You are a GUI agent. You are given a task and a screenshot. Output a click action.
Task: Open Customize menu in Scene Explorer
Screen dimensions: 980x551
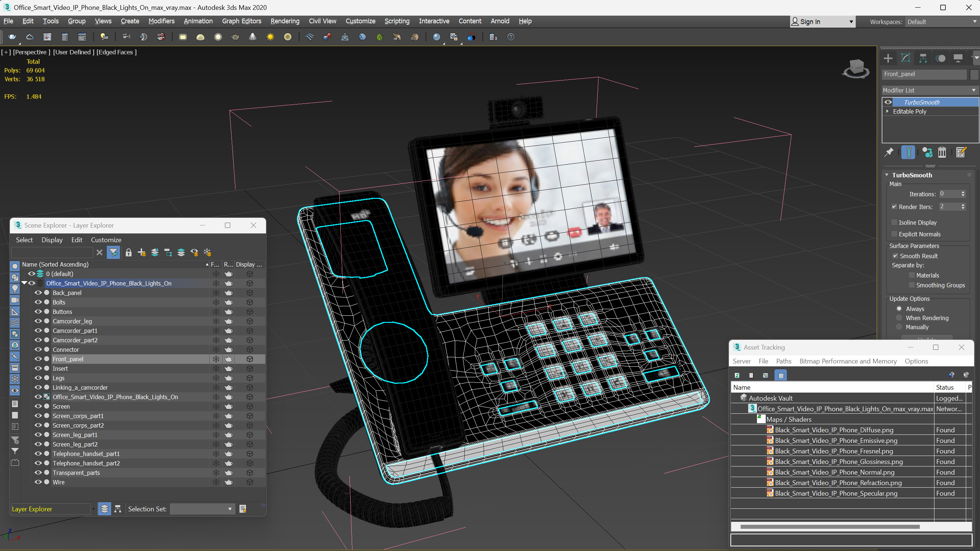click(x=106, y=240)
